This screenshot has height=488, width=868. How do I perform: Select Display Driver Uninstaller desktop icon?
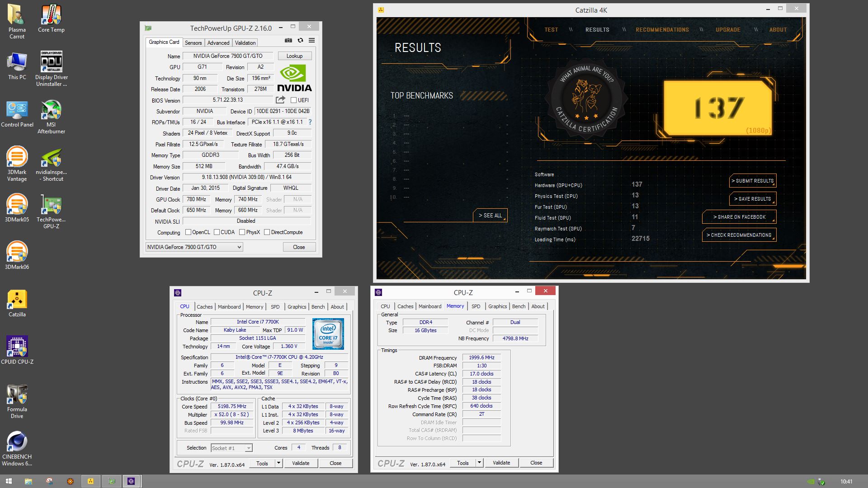tap(51, 69)
